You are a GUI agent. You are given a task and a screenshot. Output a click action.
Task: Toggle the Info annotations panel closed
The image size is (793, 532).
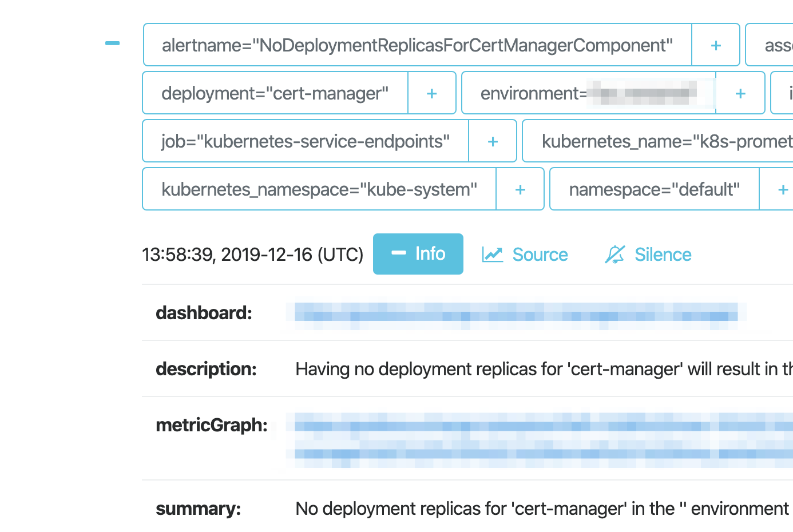coord(418,253)
